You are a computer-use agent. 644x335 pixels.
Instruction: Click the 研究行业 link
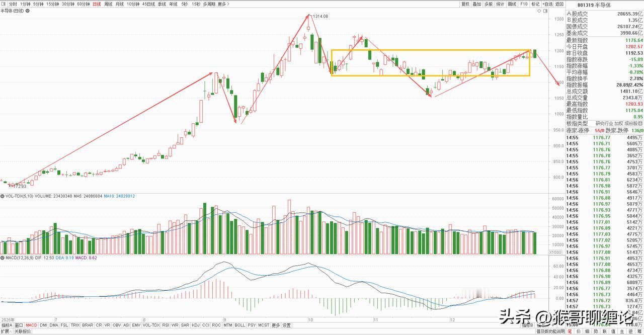[603, 123]
